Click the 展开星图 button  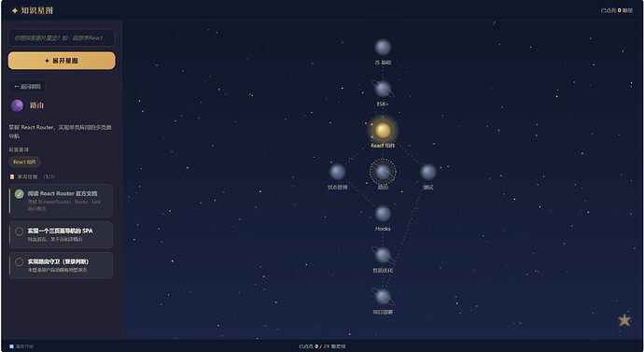coord(62,61)
